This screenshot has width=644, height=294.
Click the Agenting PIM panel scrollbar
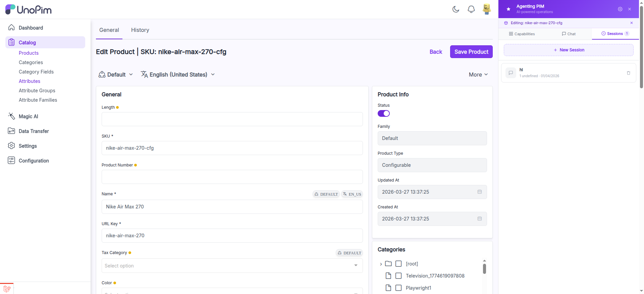641,47
